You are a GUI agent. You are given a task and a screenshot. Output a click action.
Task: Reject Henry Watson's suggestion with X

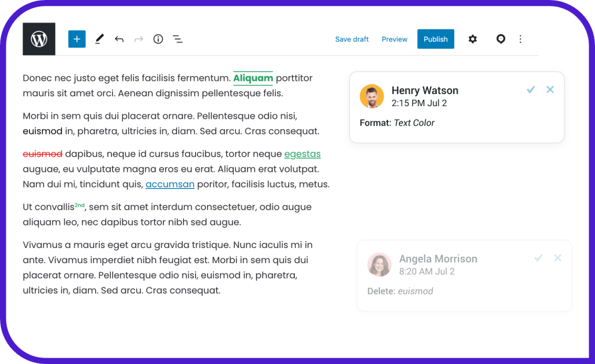coord(550,89)
